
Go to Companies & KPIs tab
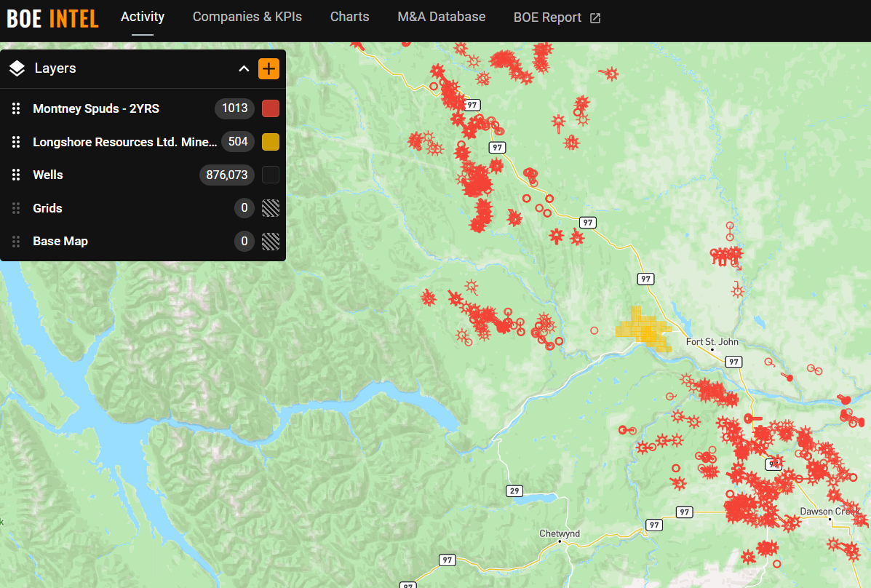coord(247,17)
